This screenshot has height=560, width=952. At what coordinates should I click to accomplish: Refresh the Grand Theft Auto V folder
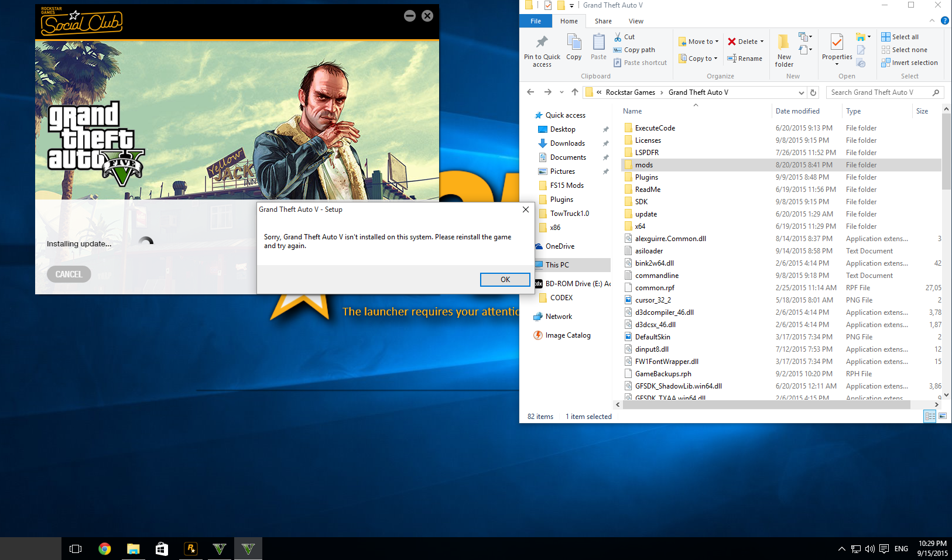point(813,92)
